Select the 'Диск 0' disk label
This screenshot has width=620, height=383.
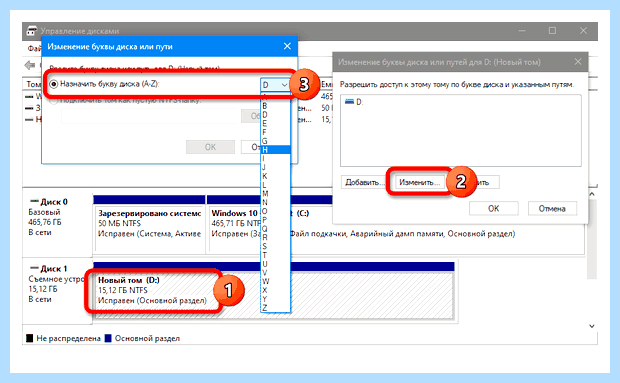pos(53,202)
